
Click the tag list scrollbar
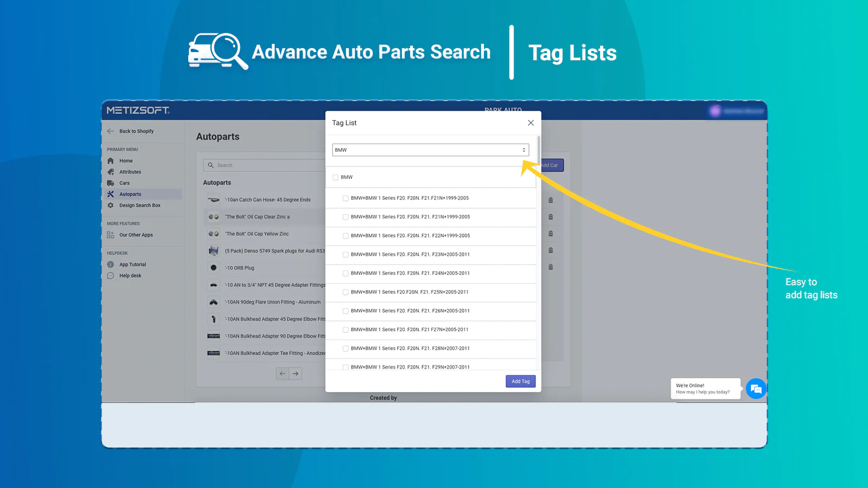(x=539, y=149)
